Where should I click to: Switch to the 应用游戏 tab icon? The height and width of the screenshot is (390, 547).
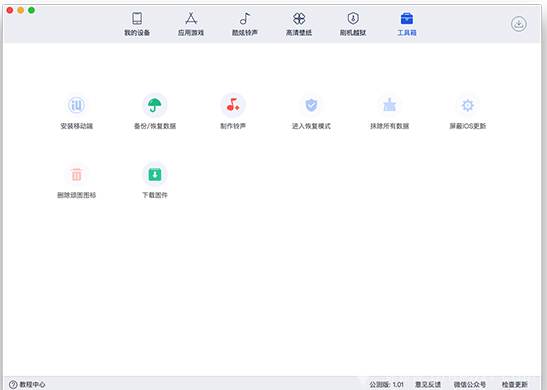(191, 18)
